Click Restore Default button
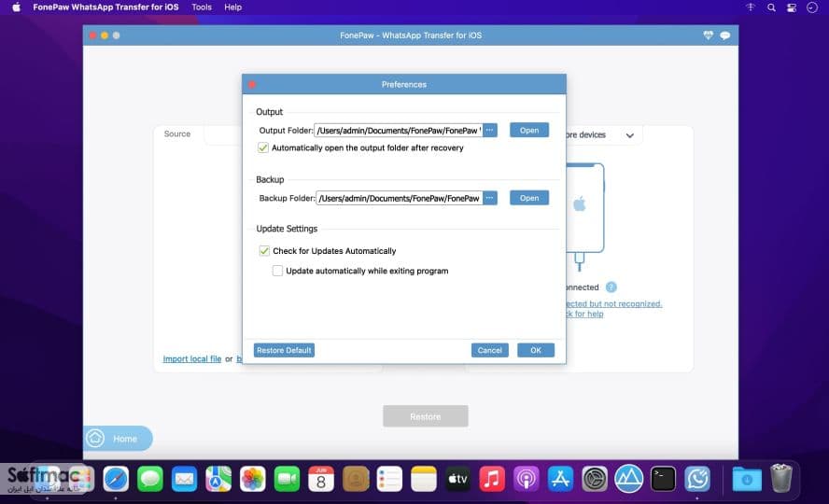This screenshot has height=504, width=829. 284,350
